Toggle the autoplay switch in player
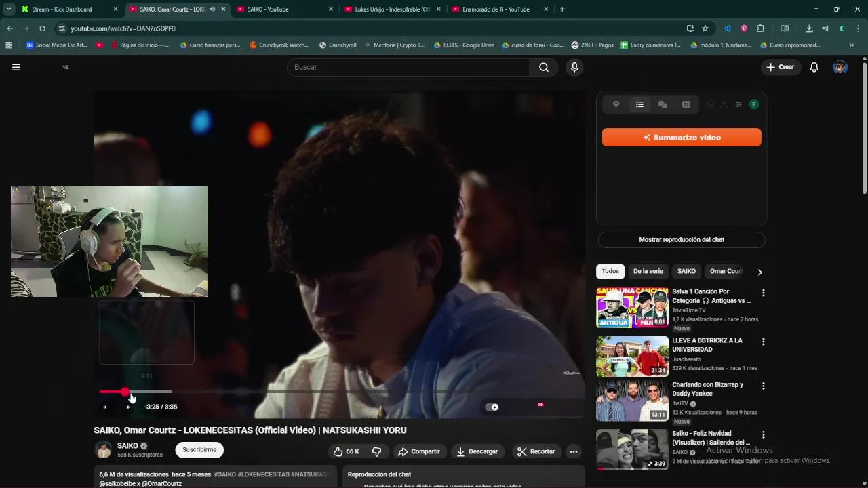The image size is (868, 488). point(492,407)
